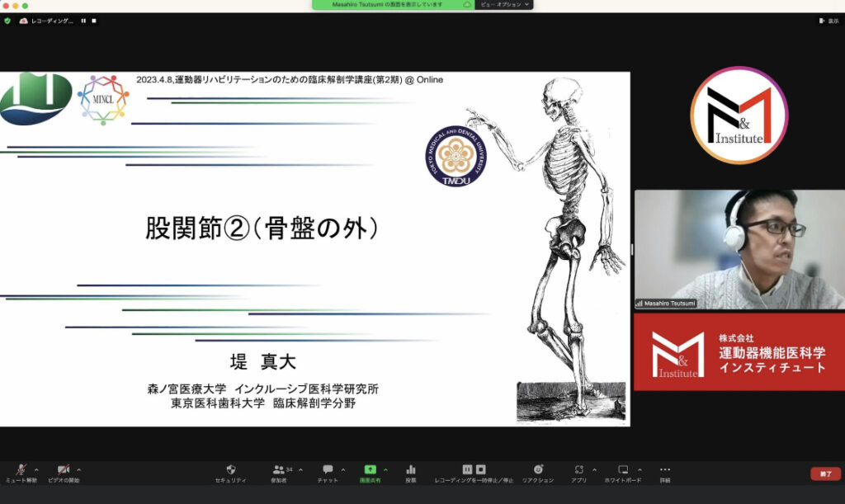Image resolution: width=845 pixels, height=504 pixels.
Task: Unmute the microphone in the Zoom toolbar
Action: tap(21, 469)
